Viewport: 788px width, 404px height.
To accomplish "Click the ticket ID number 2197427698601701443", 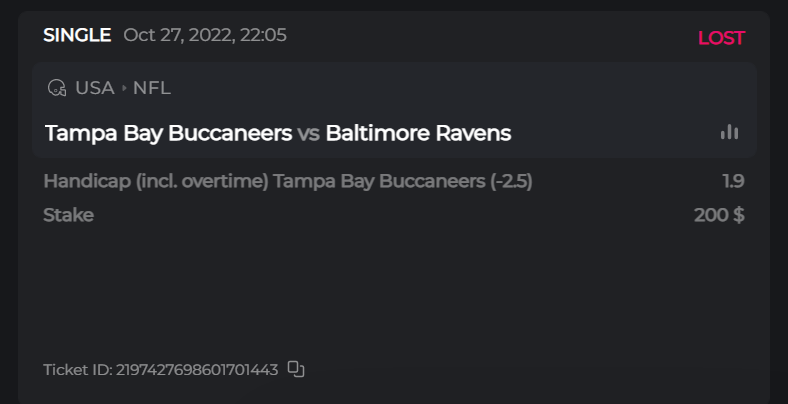I will coord(197,370).
